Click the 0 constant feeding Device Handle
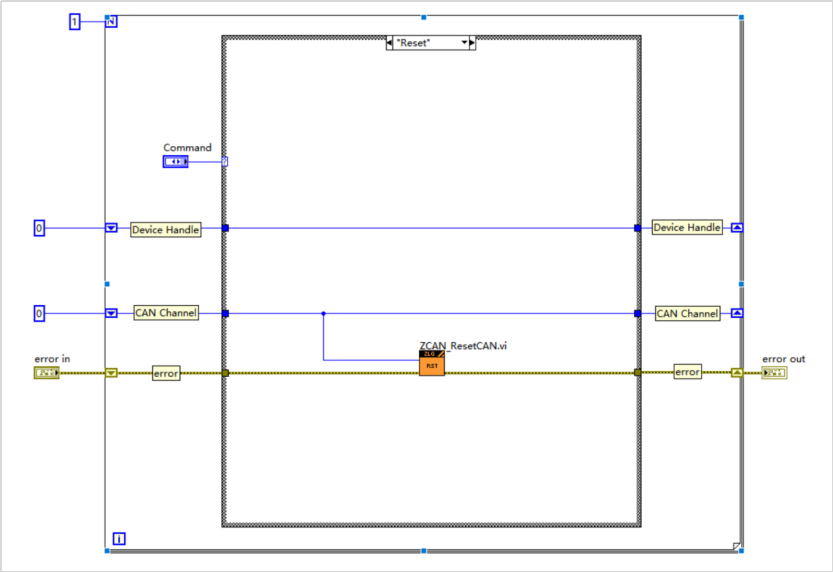Screen dimensions: 833x572 tap(39, 228)
